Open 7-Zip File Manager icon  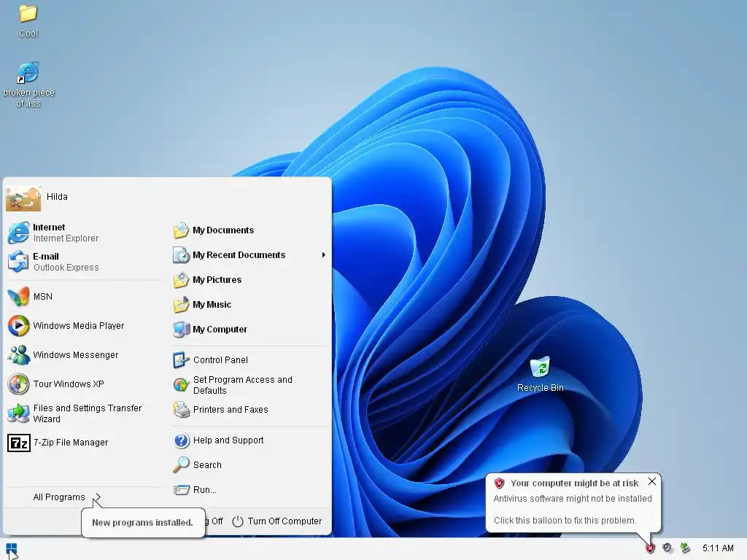18,443
